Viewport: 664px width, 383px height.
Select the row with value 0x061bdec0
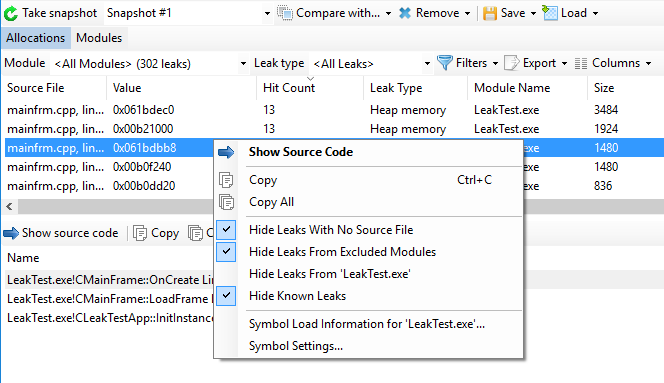pyautogui.click(x=335, y=110)
